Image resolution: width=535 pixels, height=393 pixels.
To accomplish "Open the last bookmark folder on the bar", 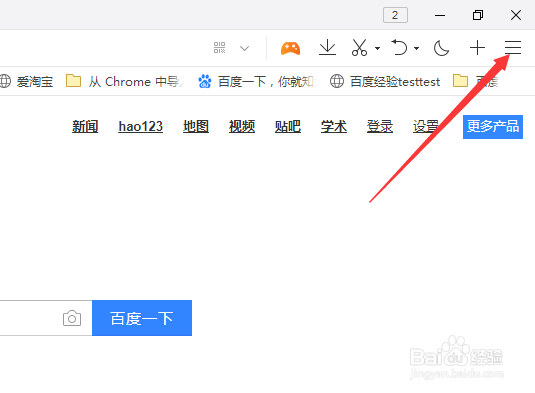I will 476,81.
